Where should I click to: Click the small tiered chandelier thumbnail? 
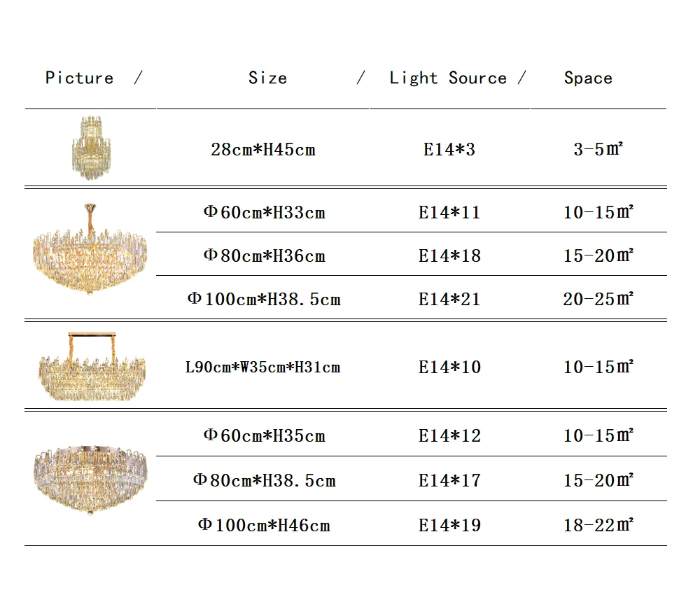click(92, 148)
